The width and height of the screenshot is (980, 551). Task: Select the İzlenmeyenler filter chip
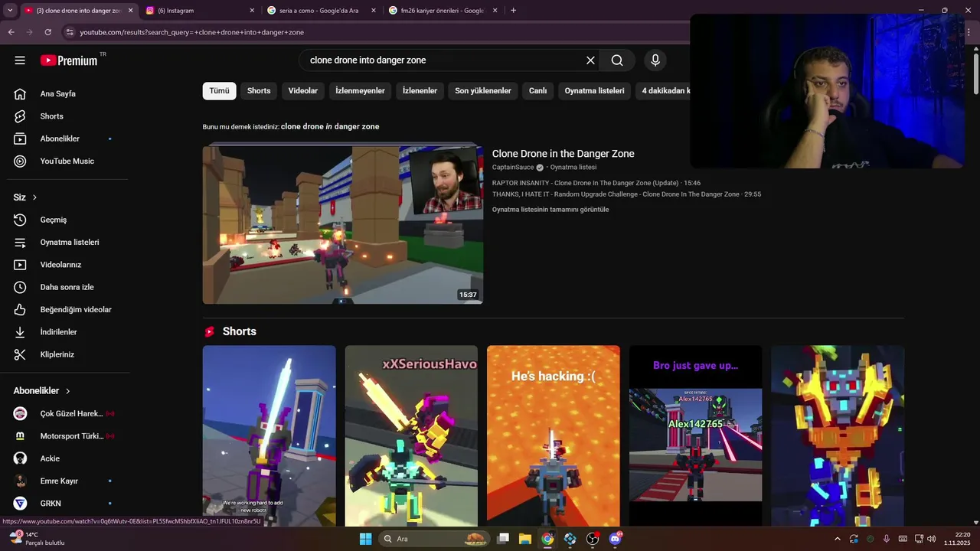(360, 91)
